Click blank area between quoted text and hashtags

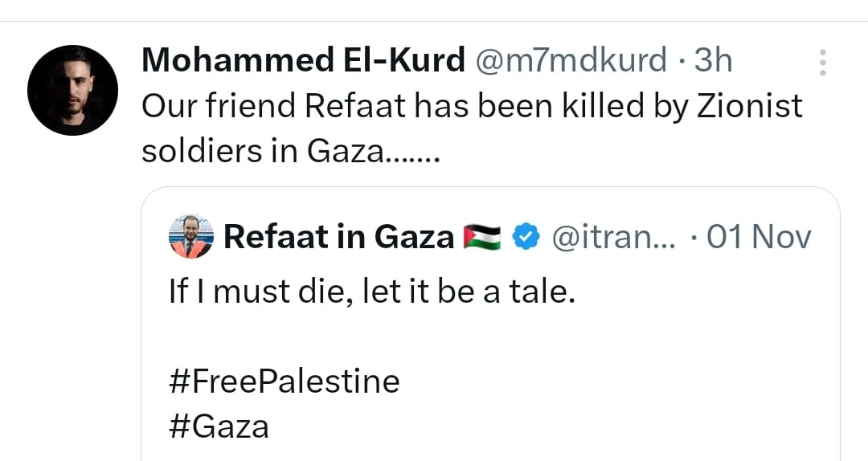pyautogui.click(x=482, y=337)
